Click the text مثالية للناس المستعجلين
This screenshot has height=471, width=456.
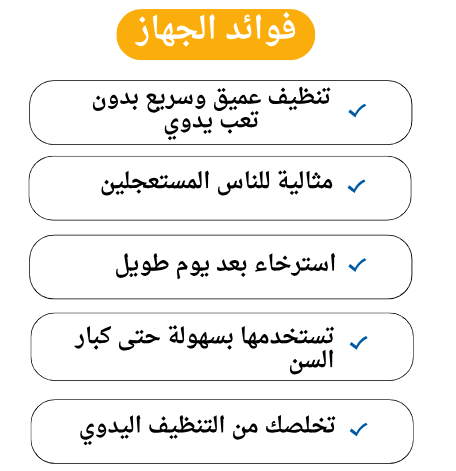coord(217,183)
